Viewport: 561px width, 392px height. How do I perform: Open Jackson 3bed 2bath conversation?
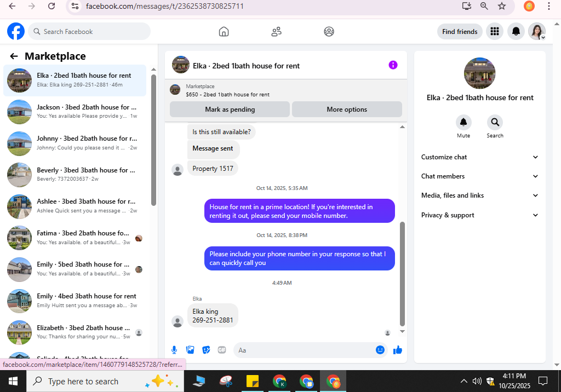pos(75,112)
